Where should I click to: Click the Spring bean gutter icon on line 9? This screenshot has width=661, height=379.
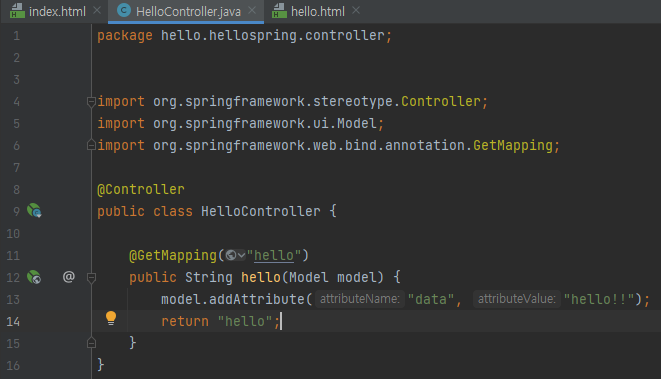tap(34, 210)
